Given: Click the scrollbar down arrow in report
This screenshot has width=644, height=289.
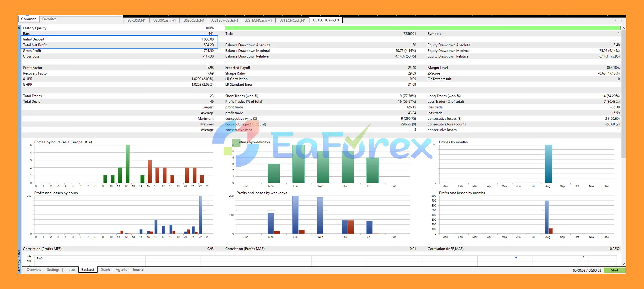Looking at the screenshot, I should (624, 264).
